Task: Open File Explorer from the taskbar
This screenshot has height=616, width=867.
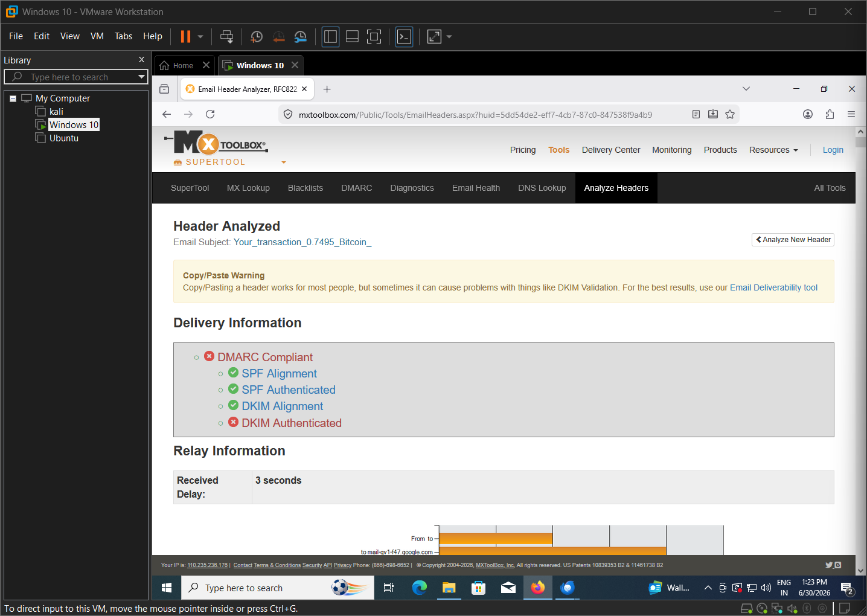Action: click(449, 588)
